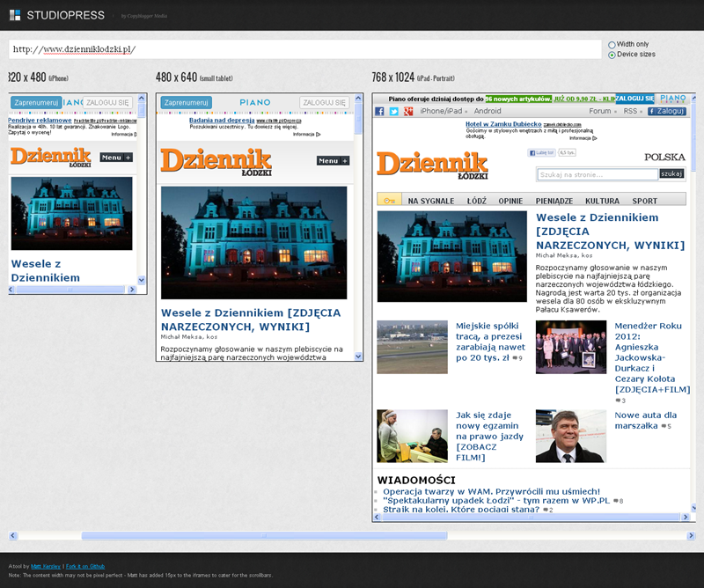
Task: Select the Device sizes radio option
Action: pyautogui.click(x=612, y=55)
